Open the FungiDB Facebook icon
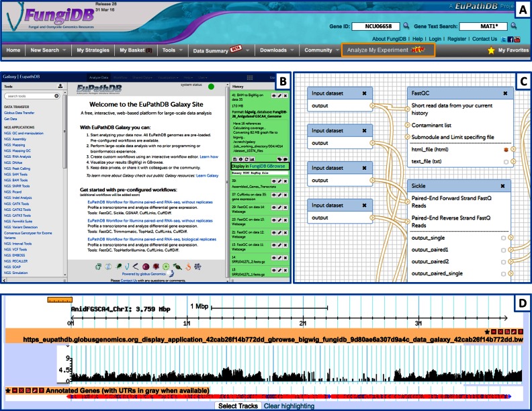 point(511,40)
